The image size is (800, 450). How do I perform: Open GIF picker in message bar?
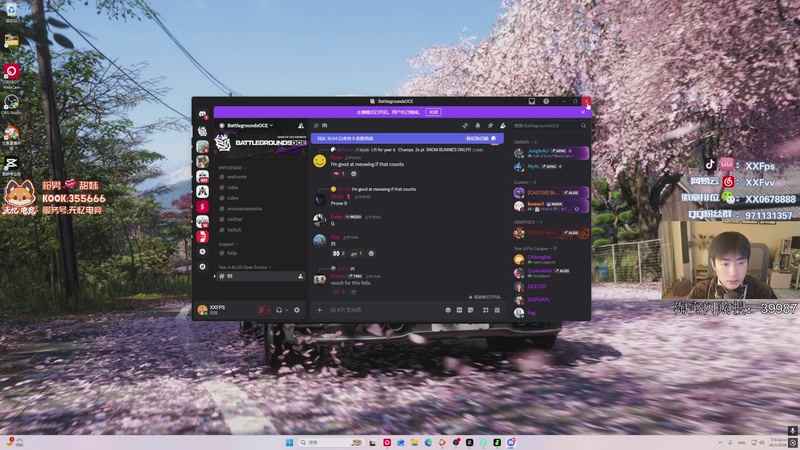pos(459,310)
